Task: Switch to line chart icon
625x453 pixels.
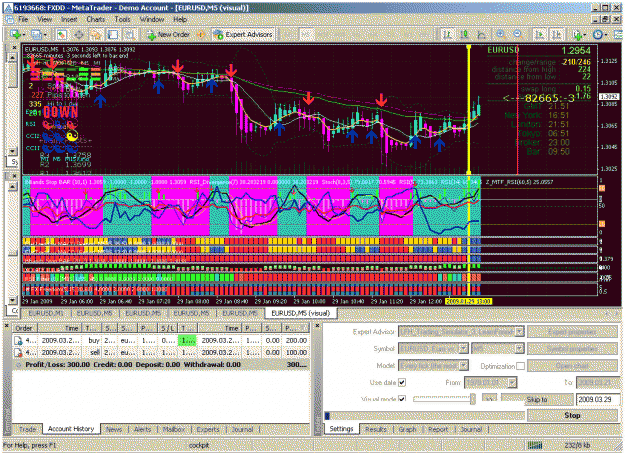Action: tap(482, 35)
